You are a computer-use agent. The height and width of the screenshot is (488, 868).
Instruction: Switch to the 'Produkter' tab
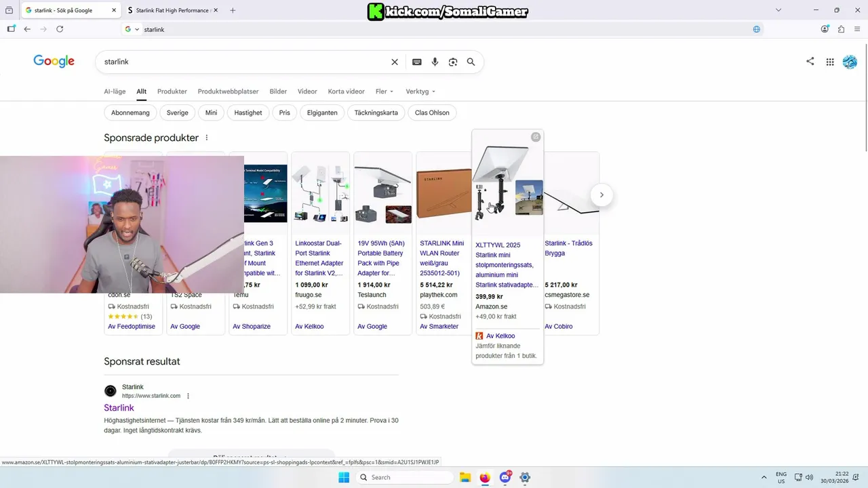pos(172,91)
